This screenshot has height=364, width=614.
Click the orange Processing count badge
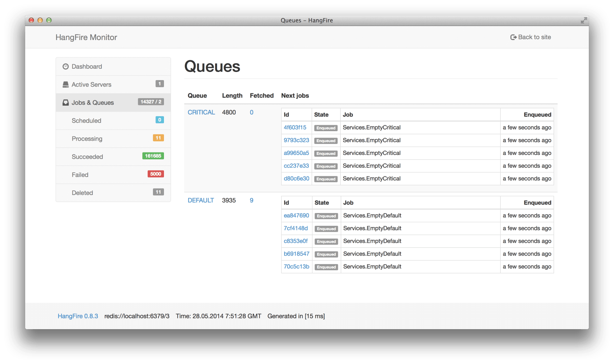[x=158, y=138]
